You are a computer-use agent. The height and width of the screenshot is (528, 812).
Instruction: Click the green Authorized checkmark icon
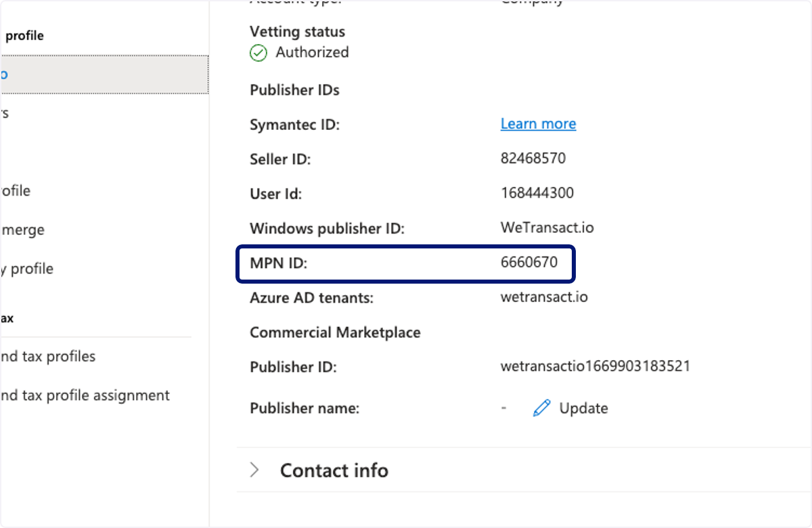258,53
